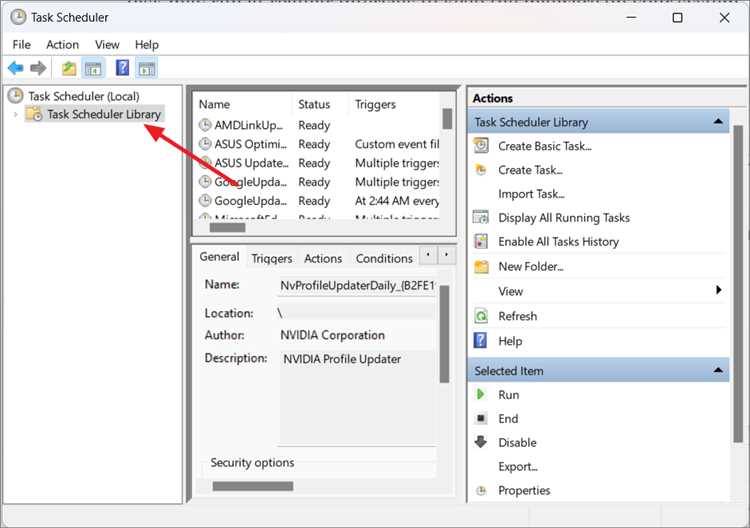The height and width of the screenshot is (528, 750).
Task: Switch to the Triggers tab
Action: pyautogui.click(x=272, y=258)
